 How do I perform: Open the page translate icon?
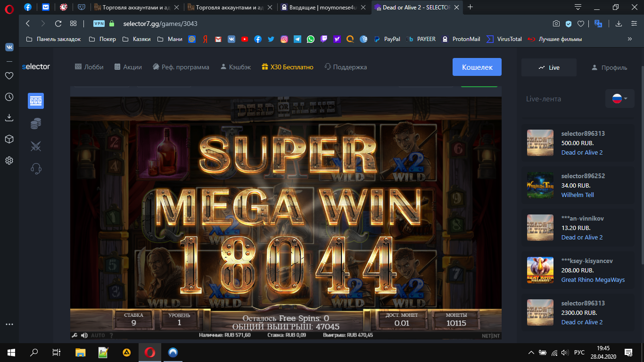[x=598, y=24]
